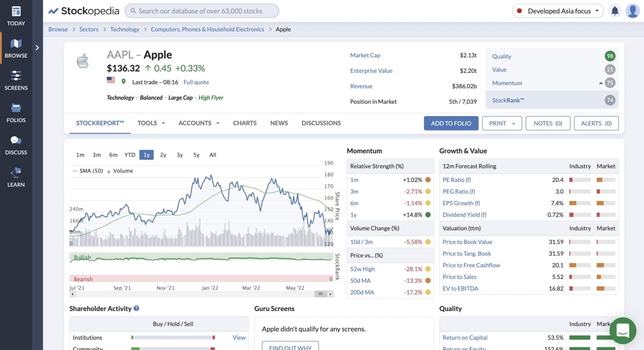Open the chat support bubble icon
The image size is (644, 350).
[x=622, y=330]
